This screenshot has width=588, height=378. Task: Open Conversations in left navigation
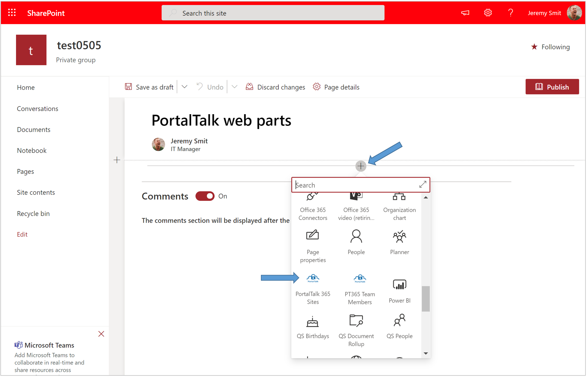click(38, 109)
